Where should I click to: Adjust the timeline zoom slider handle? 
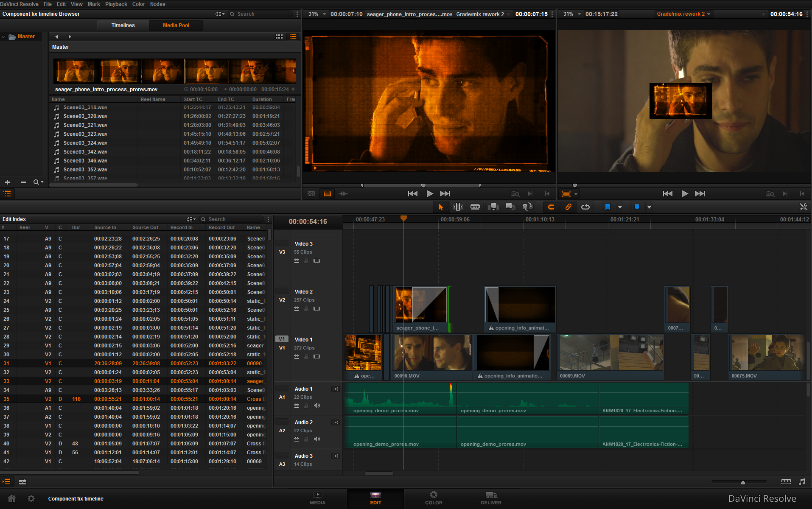[x=743, y=482]
